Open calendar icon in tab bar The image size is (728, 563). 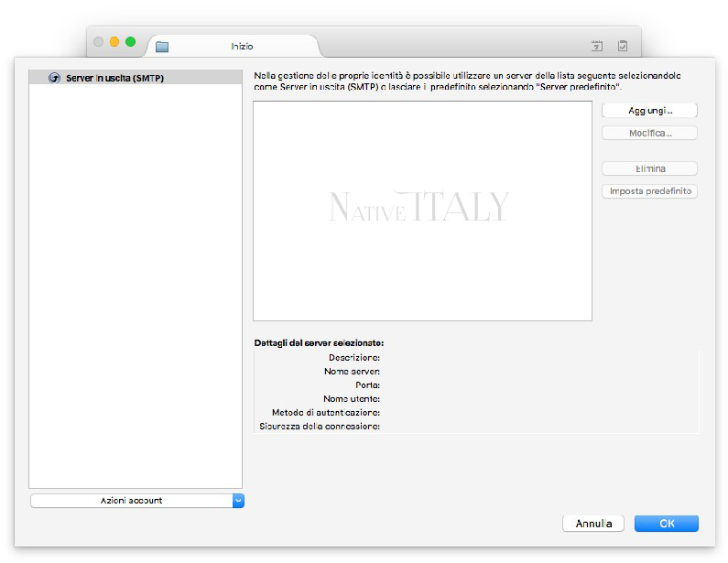pyautogui.click(x=597, y=46)
